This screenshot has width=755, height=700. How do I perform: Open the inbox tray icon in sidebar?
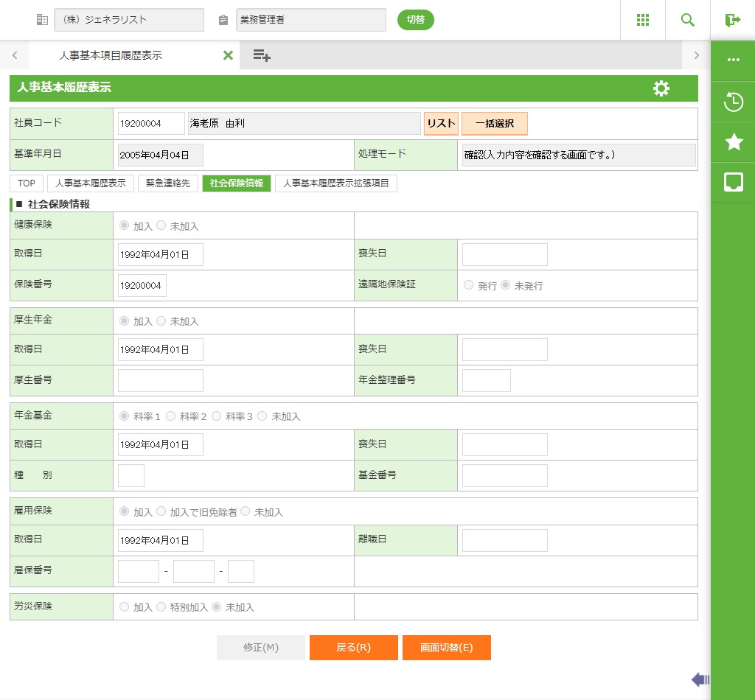[733, 183]
